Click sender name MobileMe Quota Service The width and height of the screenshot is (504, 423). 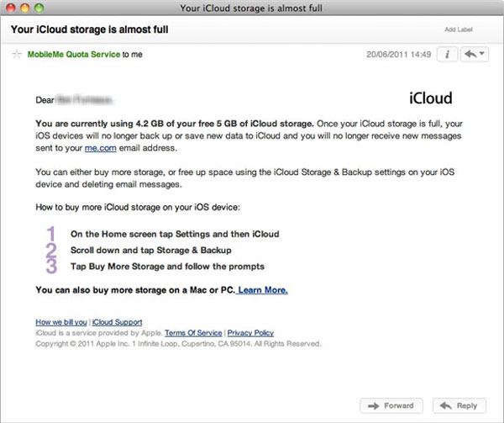[74, 55]
